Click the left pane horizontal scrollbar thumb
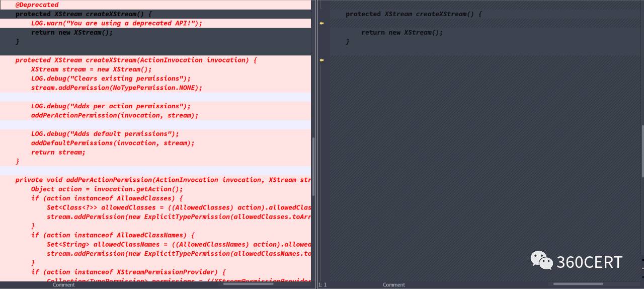Viewport: 644px width, 289px height. [x=249, y=284]
